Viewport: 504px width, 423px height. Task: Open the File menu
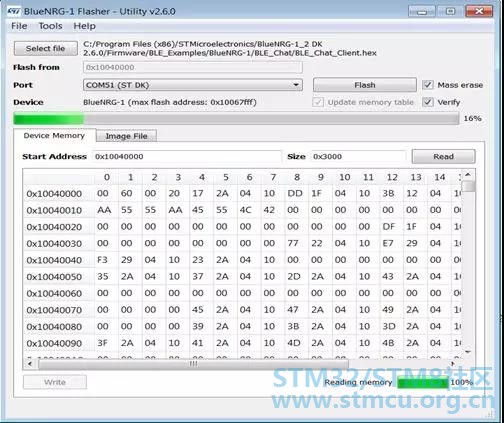[19, 26]
